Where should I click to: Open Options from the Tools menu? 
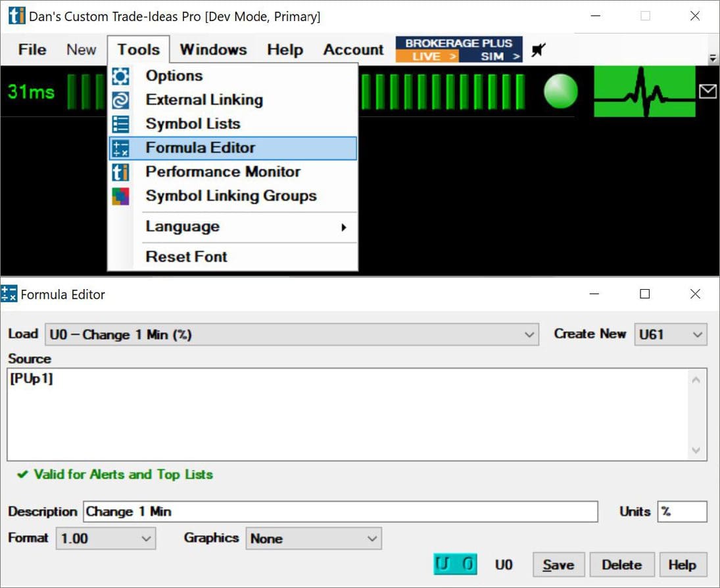click(233, 76)
